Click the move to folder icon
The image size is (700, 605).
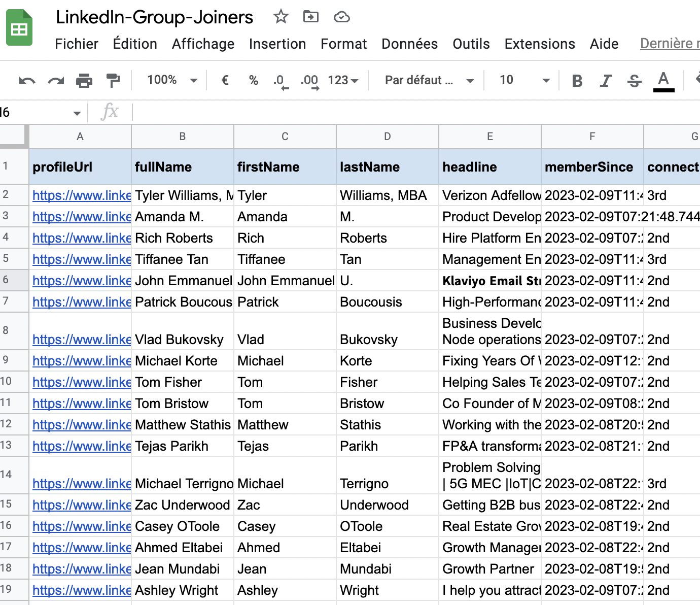point(310,17)
